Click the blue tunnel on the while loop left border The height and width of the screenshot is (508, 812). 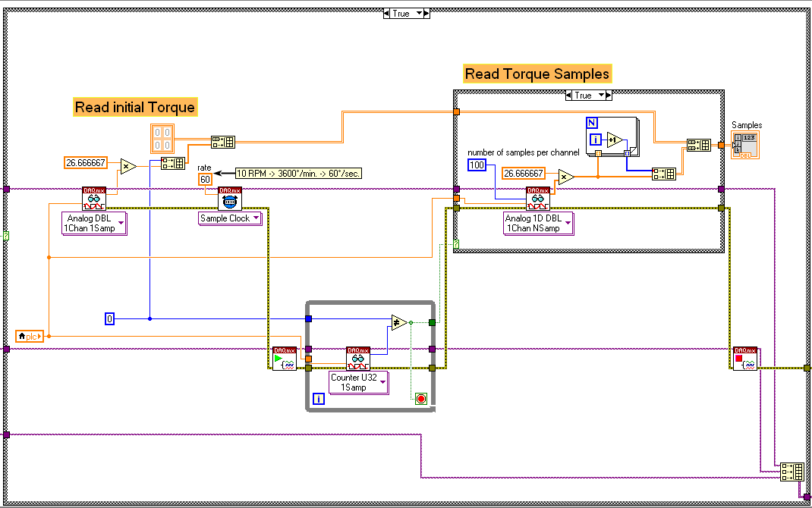pyautogui.click(x=309, y=318)
